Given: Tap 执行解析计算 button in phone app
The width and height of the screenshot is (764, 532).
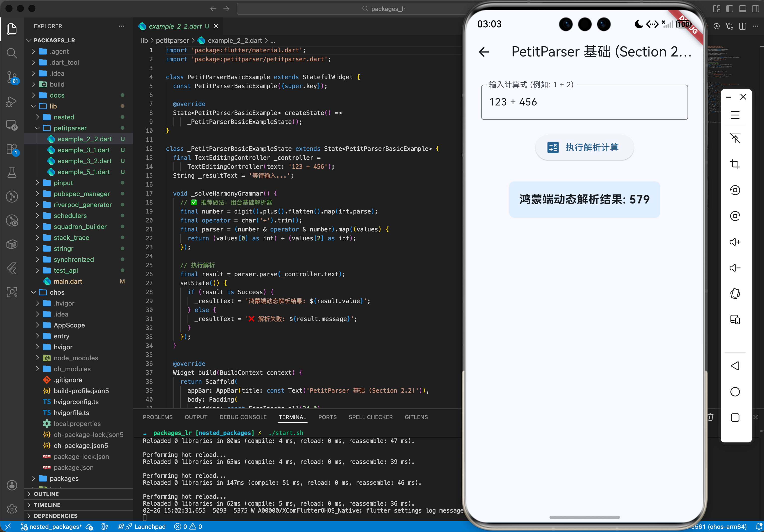Looking at the screenshot, I should click(x=584, y=147).
